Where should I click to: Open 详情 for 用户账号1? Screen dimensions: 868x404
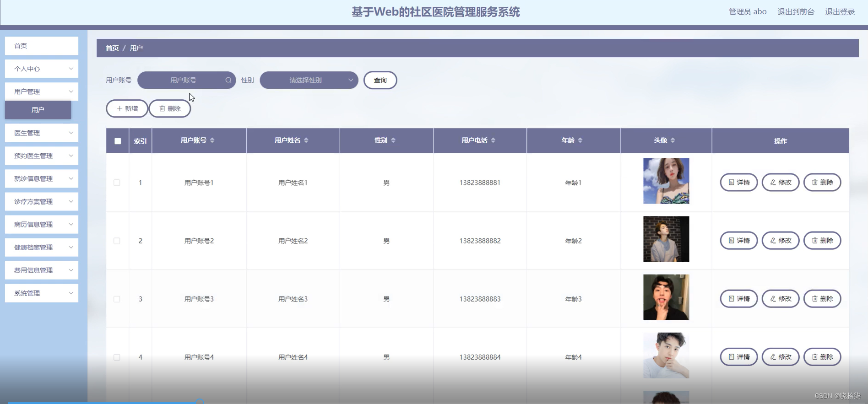739,182
